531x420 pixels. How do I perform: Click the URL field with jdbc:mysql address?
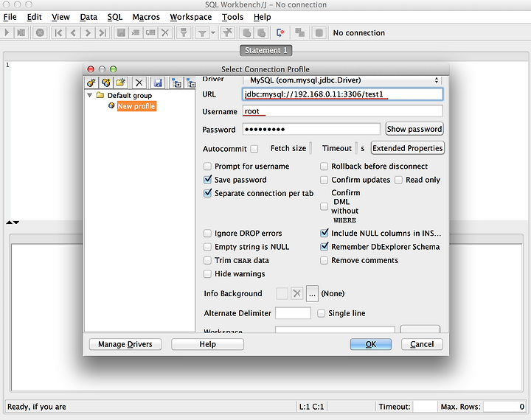click(x=342, y=94)
